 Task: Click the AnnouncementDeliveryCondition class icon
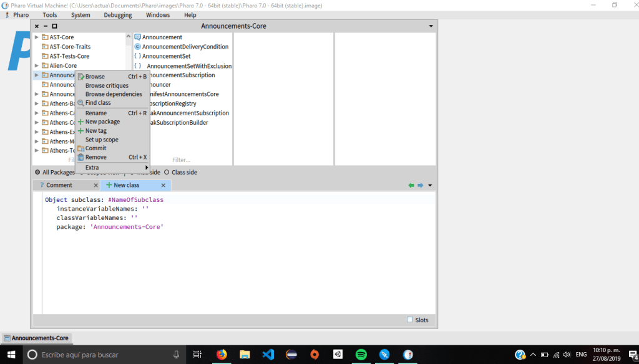pyautogui.click(x=138, y=47)
